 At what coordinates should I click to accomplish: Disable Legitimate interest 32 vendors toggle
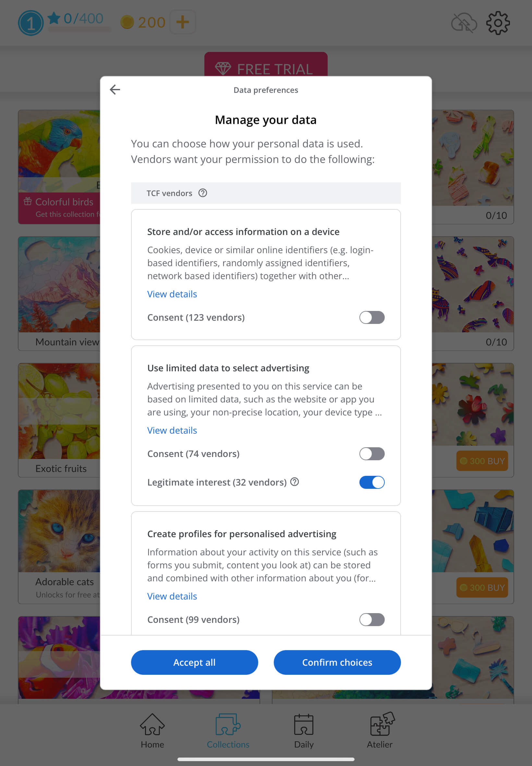(372, 482)
